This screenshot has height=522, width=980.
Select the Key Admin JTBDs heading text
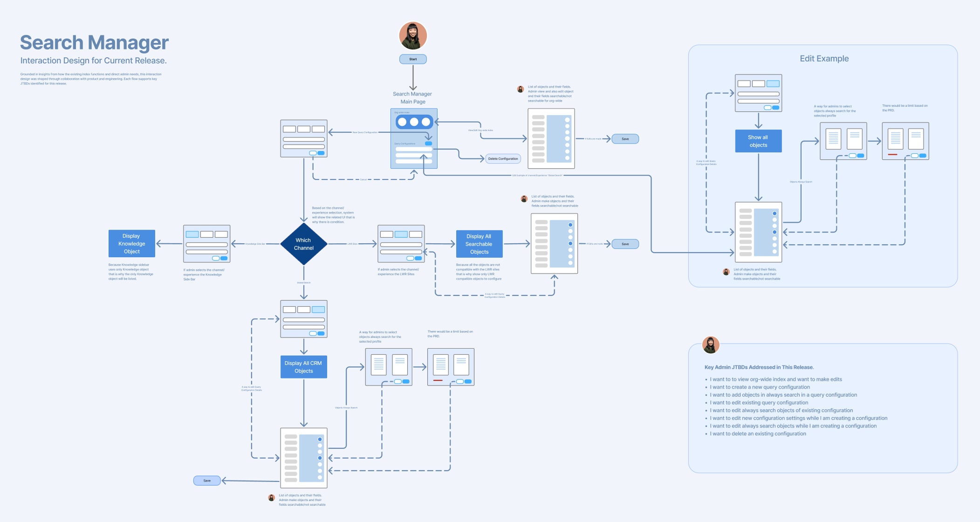(759, 367)
